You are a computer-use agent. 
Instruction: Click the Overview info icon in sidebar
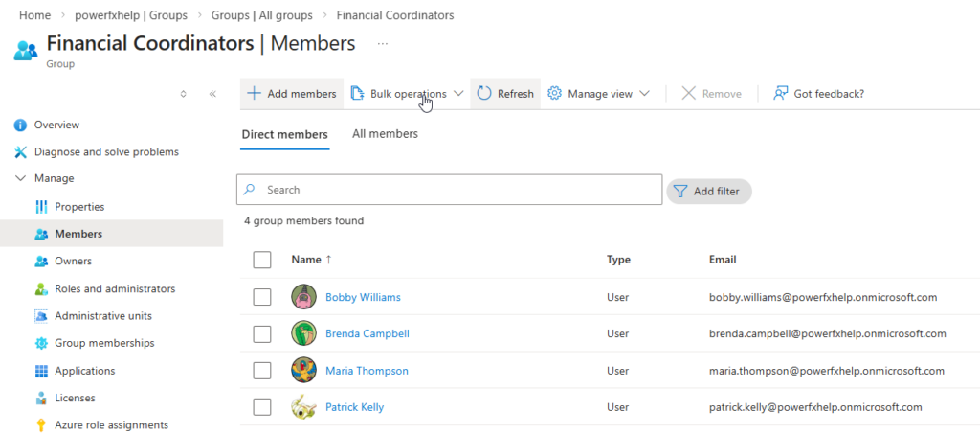click(x=20, y=126)
